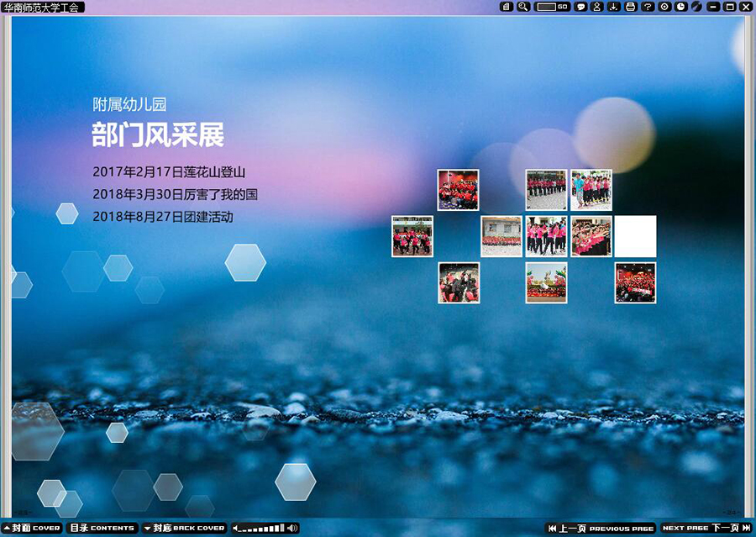
Task: Click the printer icon
Action: pyautogui.click(x=631, y=7)
